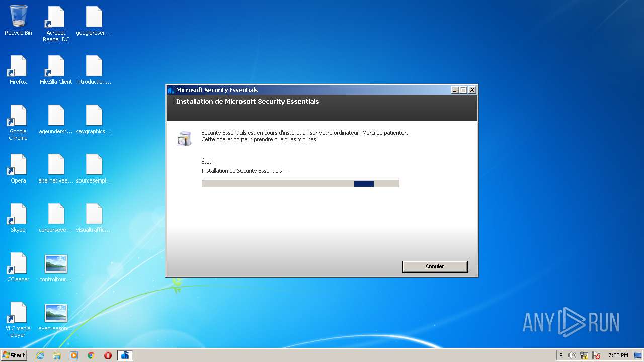Select the Google Chrome desktop shortcut
This screenshot has width=644, height=362.
tap(18, 123)
